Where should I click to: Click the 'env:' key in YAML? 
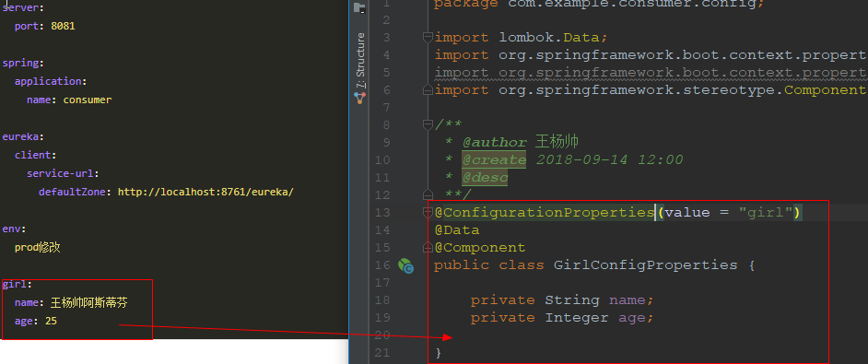(x=15, y=229)
